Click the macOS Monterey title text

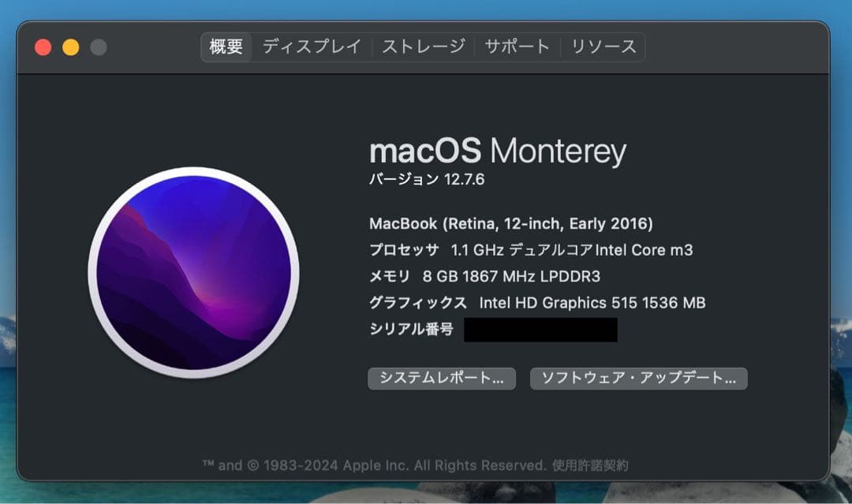497,151
